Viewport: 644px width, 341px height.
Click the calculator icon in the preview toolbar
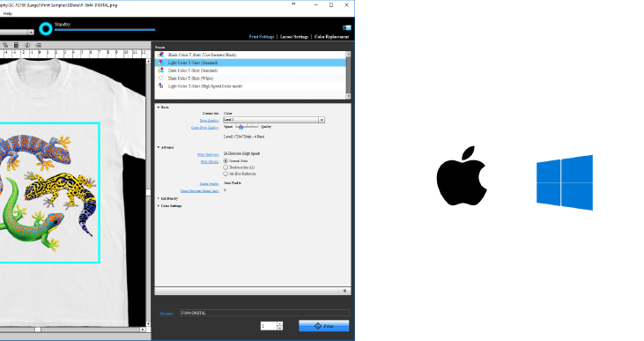(x=16, y=45)
